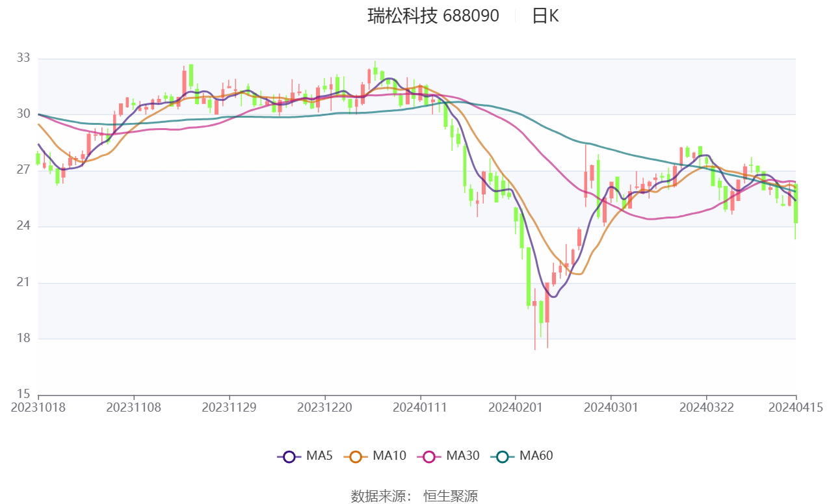
Task: Click the 日K period label
Action: (545, 16)
